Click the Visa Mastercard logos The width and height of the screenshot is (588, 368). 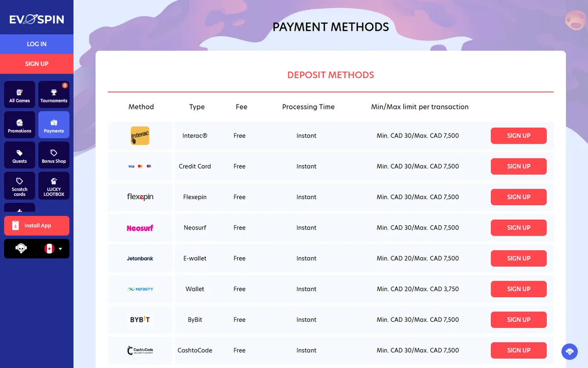tap(140, 166)
